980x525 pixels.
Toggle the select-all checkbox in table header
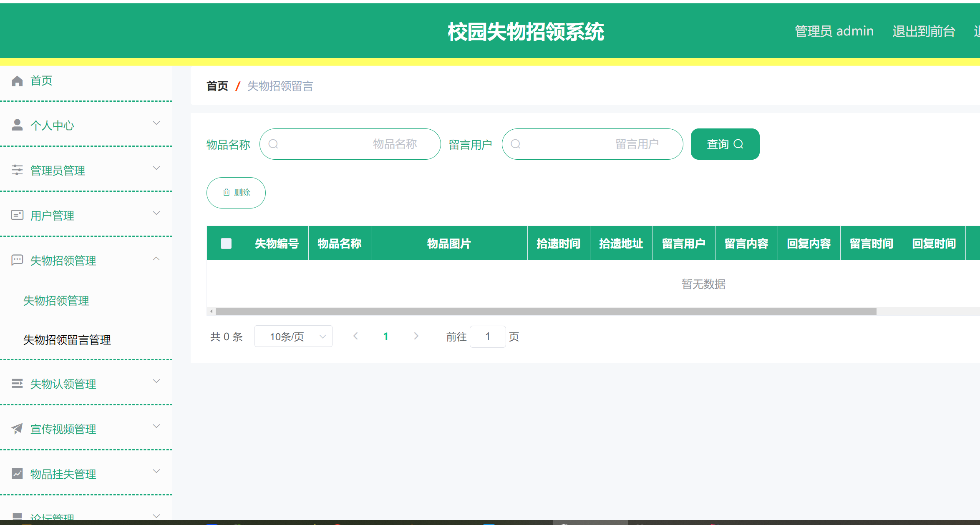click(226, 243)
